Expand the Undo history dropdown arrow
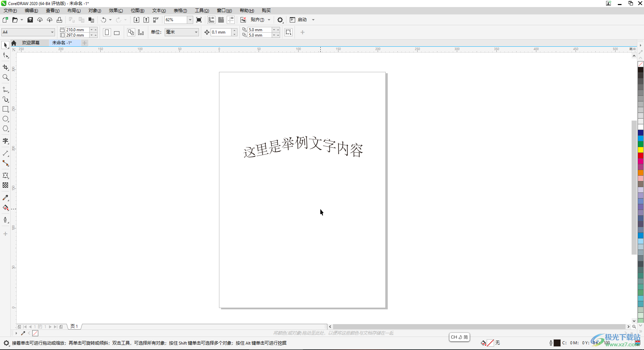 (110, 20)
